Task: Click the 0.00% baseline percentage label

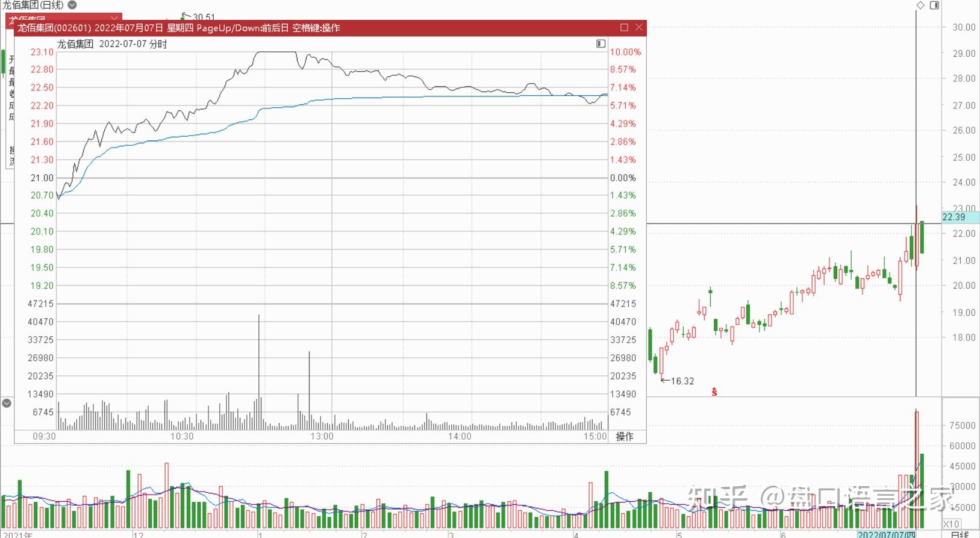Action: click(623, 178)
